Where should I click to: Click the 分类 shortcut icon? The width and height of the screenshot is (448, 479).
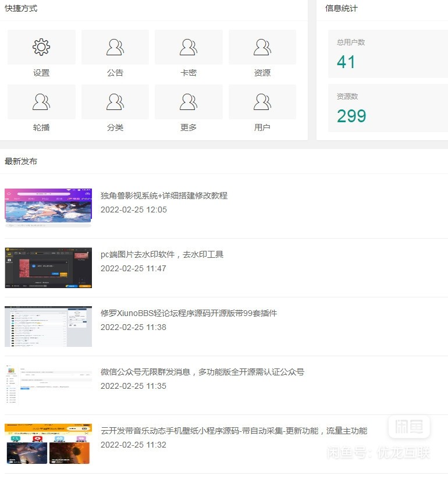[x=115, y=102]
